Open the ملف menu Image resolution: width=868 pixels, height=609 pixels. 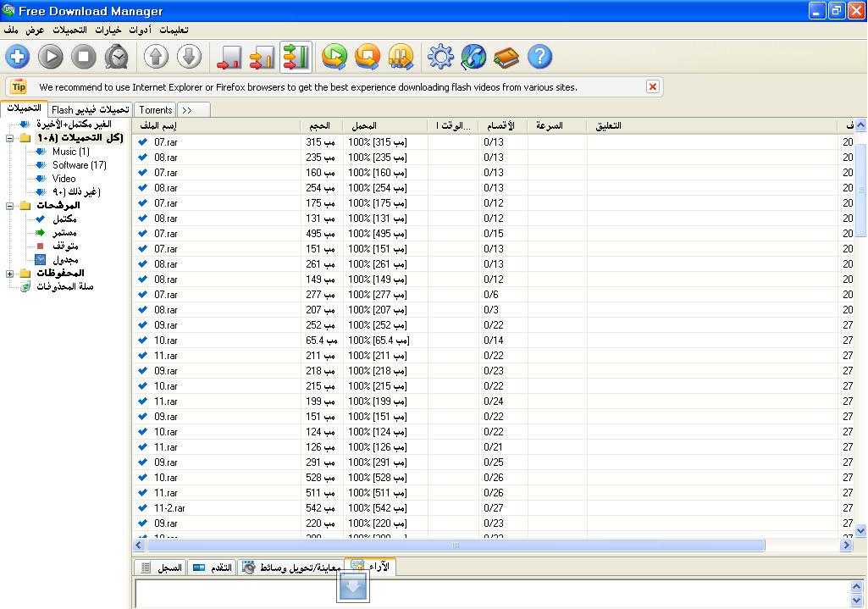(x=11, y=30)
